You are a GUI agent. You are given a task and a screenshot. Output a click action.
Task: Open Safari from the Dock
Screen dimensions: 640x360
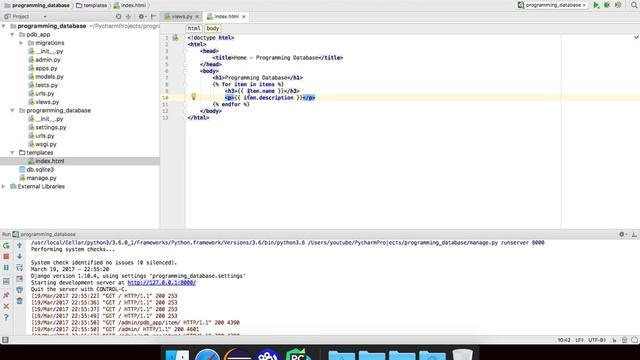207,355
